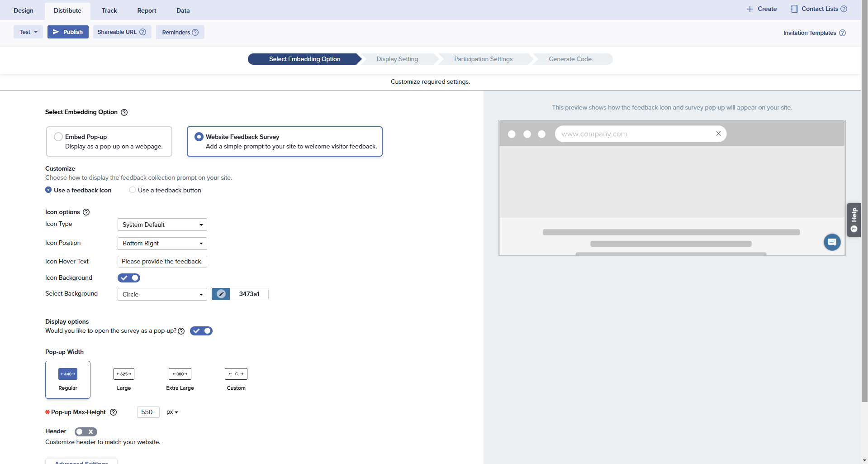Expand the Icon Position dropdown
Viewport: 868px width, 464px height.
pyautogui.click(x=162, y=244)
